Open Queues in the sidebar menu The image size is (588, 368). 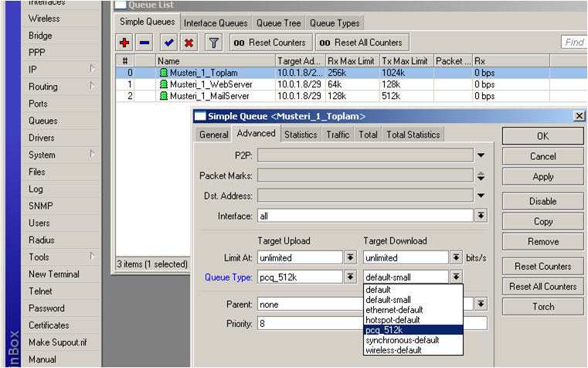click(x=43, y=121)
